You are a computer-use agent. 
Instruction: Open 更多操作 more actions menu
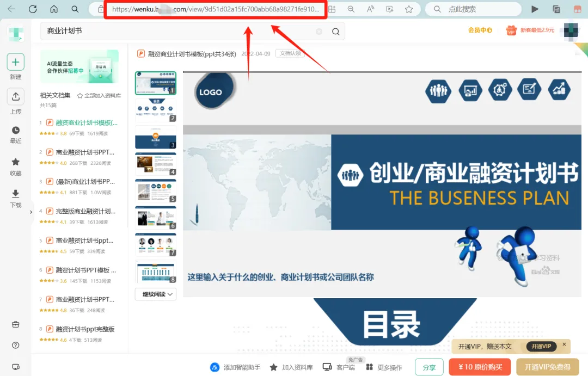pyautogui.click(x=384, y=367)
